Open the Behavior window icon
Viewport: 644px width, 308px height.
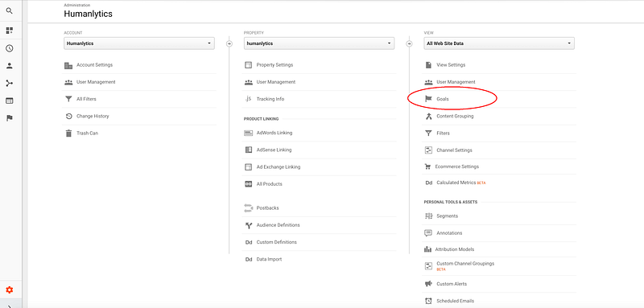[10, 101]
